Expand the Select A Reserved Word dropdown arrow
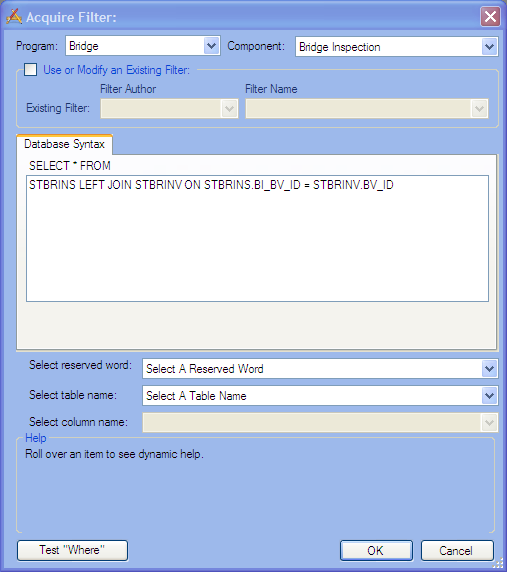Screen dimensions: 507x572 [489, 369]
